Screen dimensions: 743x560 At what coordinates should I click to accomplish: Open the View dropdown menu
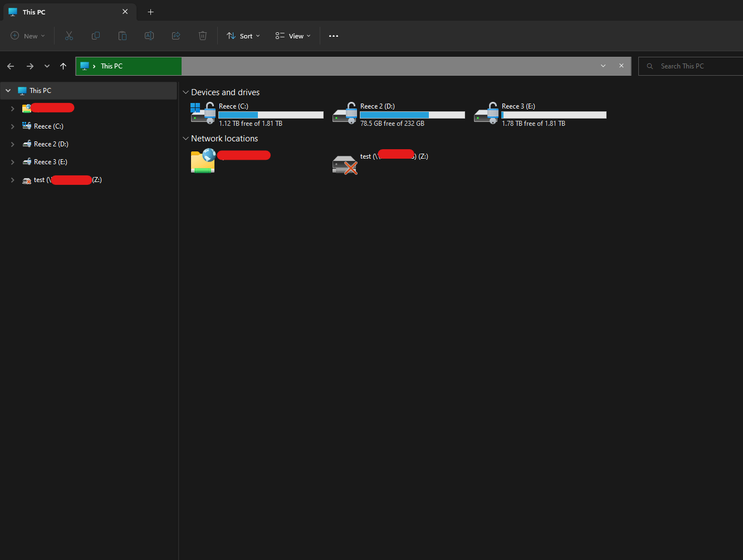point(293,36)
